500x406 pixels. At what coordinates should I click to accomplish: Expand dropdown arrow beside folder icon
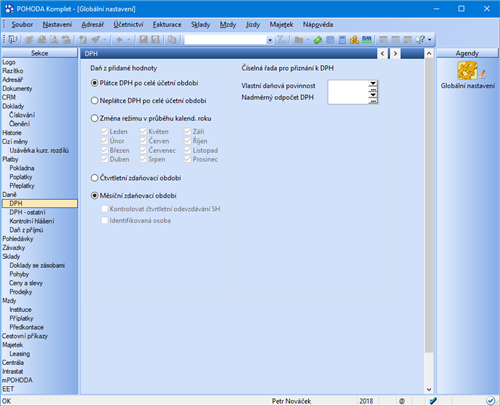click(307, 40)
